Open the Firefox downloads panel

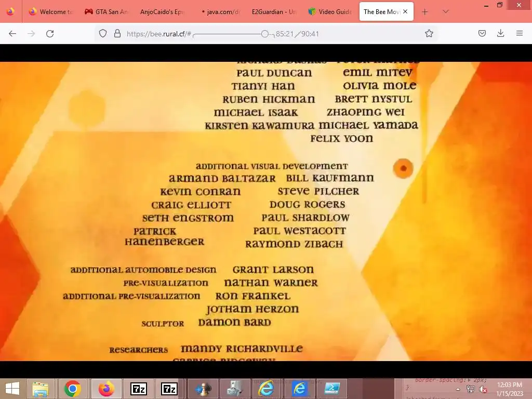tap(500, 34)
